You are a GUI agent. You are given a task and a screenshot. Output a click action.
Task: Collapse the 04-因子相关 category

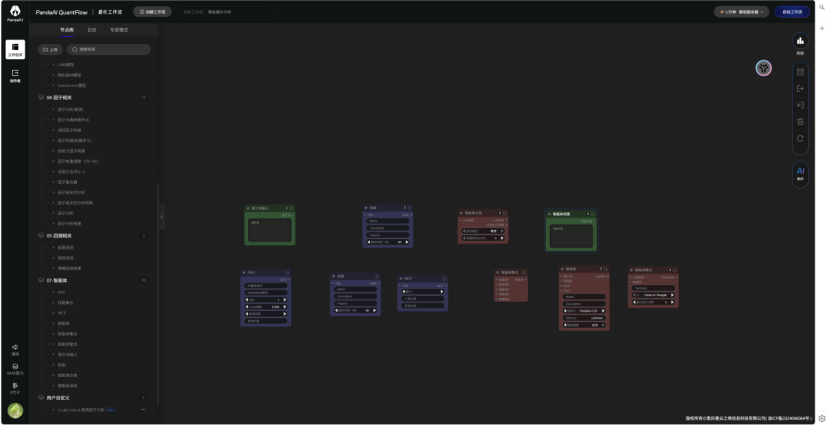[x=41, y=98]
